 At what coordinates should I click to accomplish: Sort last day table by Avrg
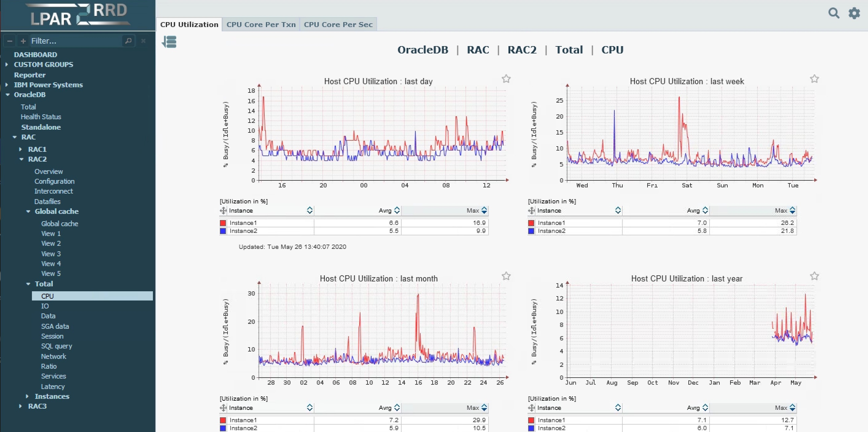(397, 210)
